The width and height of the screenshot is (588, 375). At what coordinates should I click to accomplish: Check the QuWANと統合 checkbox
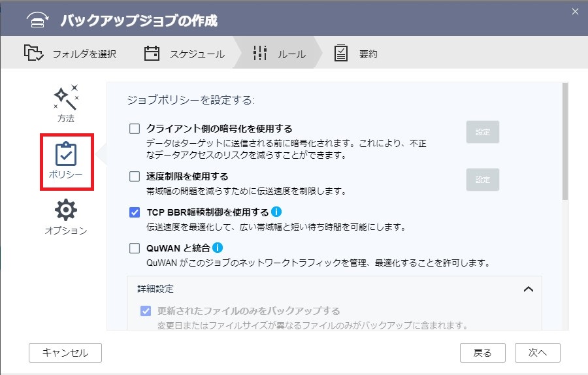[x=135, y=248]
